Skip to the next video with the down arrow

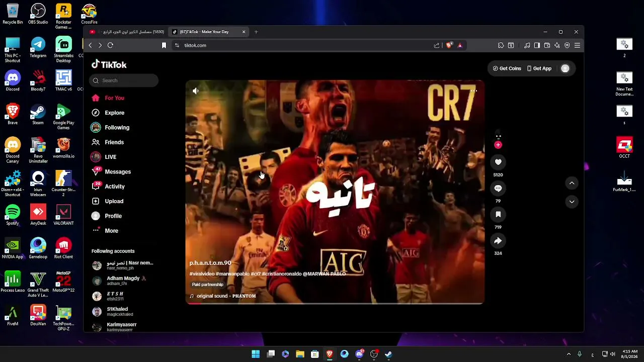click(572, 202)
